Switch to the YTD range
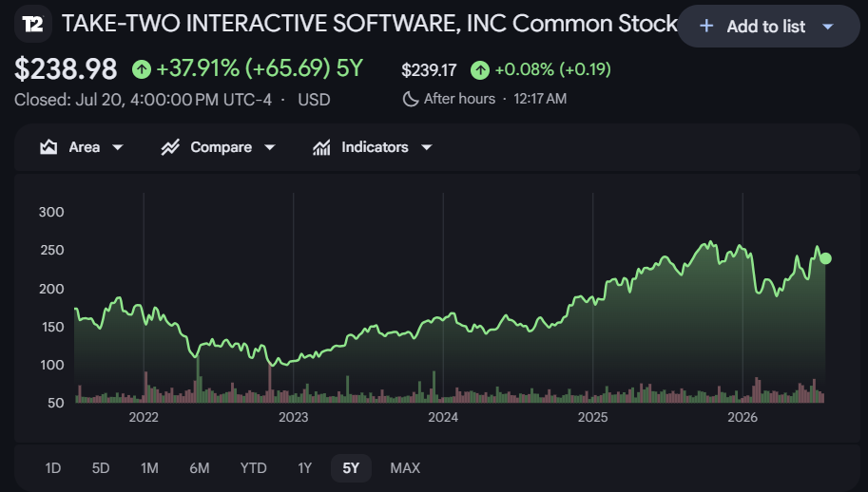Viewport: 868px width, 492px height. (253, 468)
